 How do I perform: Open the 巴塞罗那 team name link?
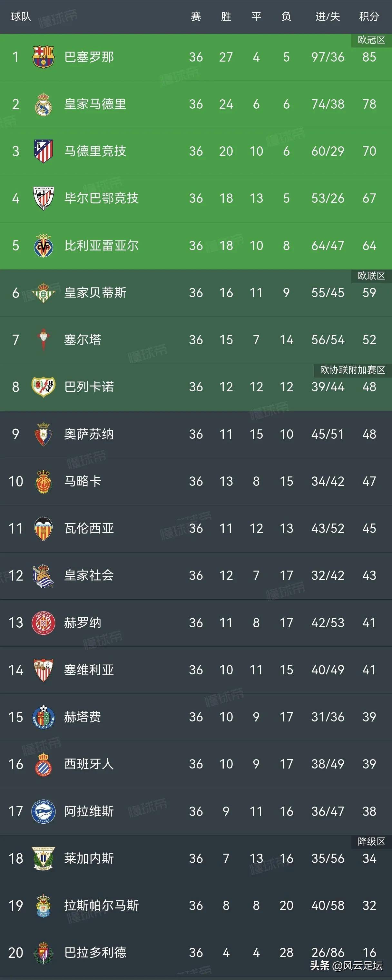[x=89, y=57]
